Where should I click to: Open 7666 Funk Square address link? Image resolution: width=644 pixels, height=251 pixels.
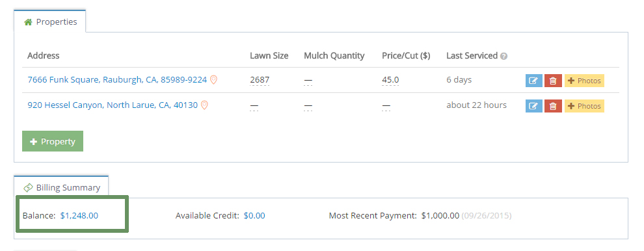117,80
